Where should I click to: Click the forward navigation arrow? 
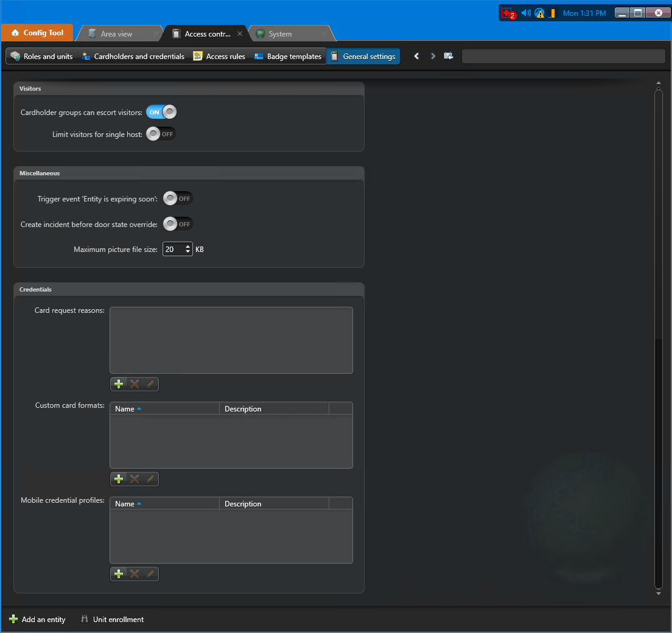(432, 55)
